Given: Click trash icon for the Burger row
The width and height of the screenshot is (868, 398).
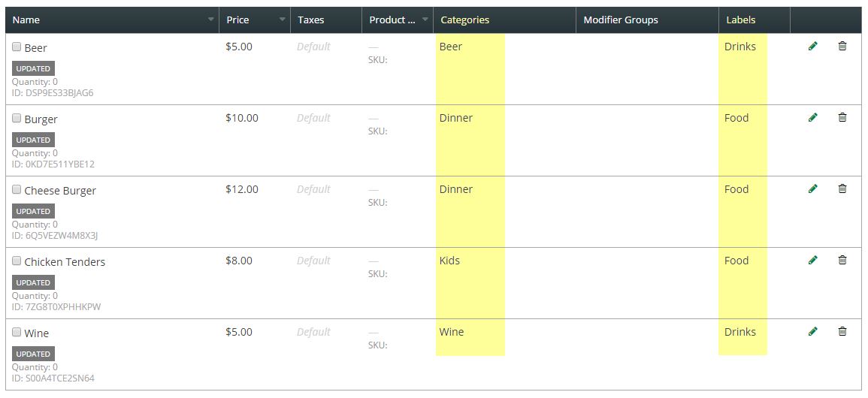Looking at the screenshot, I should pos(842,118).
